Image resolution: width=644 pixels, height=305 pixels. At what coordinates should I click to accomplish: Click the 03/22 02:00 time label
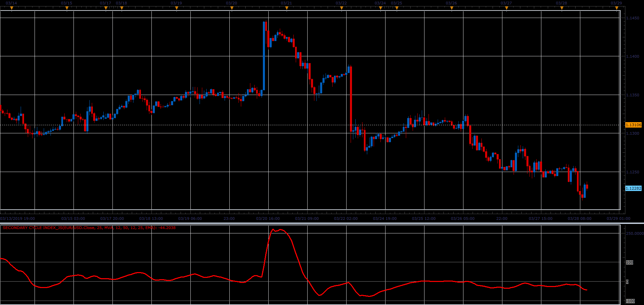[x=346, y=218]
